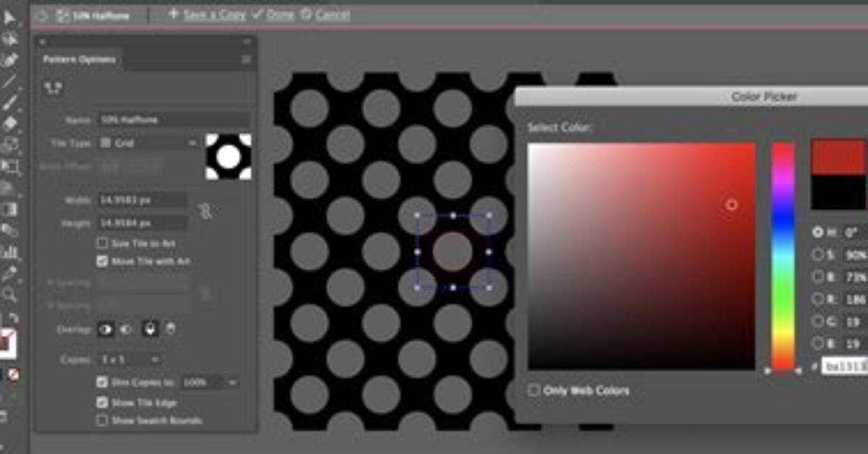The height and width of the screenshot is (454, 868).
Task: Click the R value field showing 186
Action: [x=855, y=299]
